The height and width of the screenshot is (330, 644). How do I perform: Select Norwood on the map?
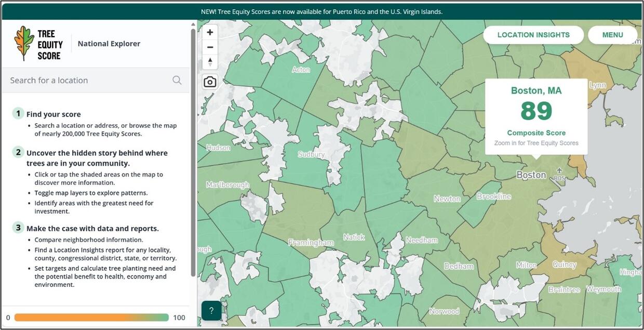(x=444, y=311)
